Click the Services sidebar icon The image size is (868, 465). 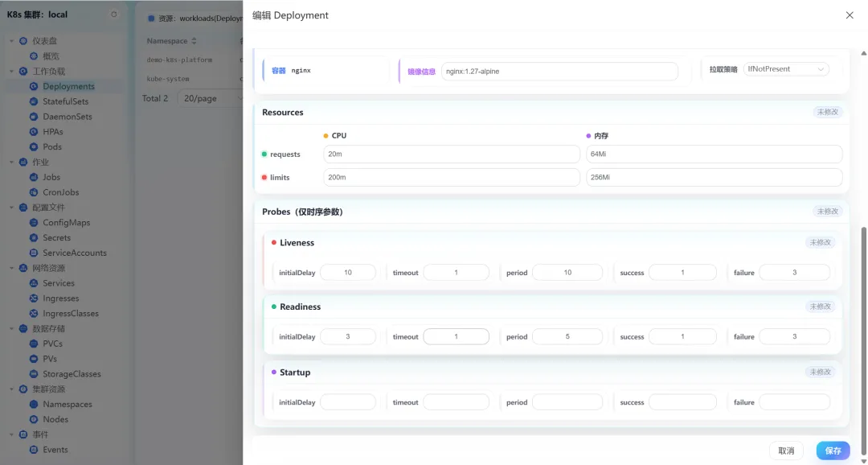pos(34,283)
